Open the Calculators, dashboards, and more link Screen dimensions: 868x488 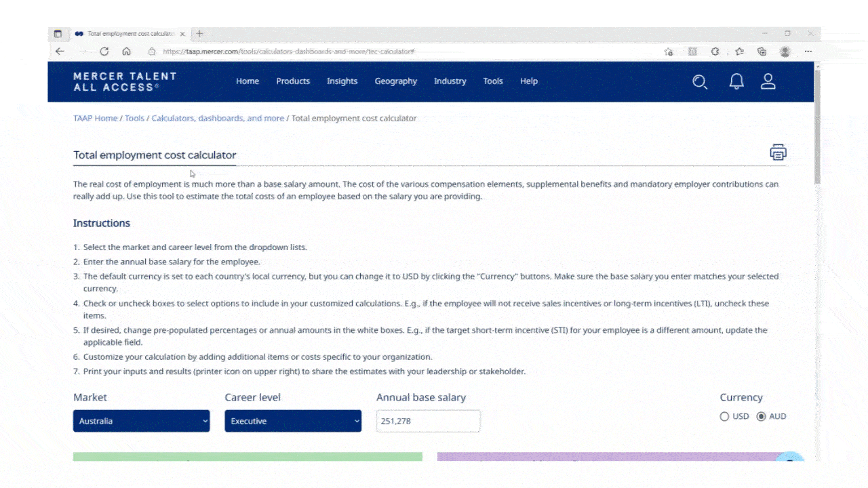pos(218,118)
